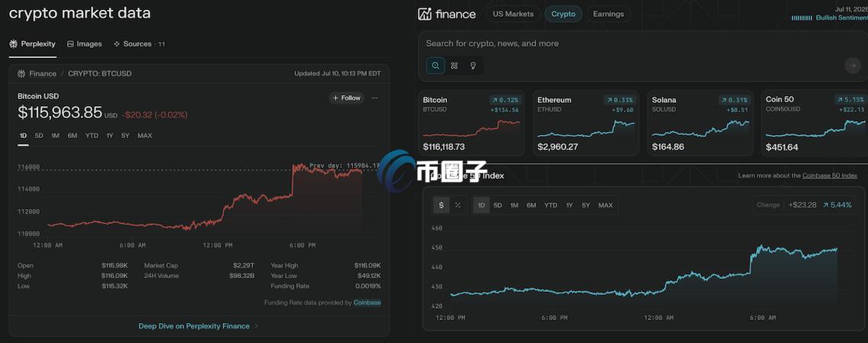Viewport: 868px width, 343px height.
Task: Switch index chart to dollar display
Action: [x=441, y=205]
